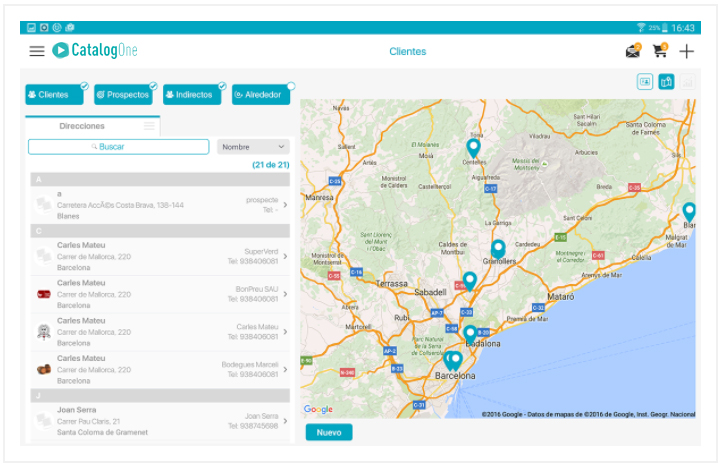Click the Terrassa label on map

(x=391, y=284)
